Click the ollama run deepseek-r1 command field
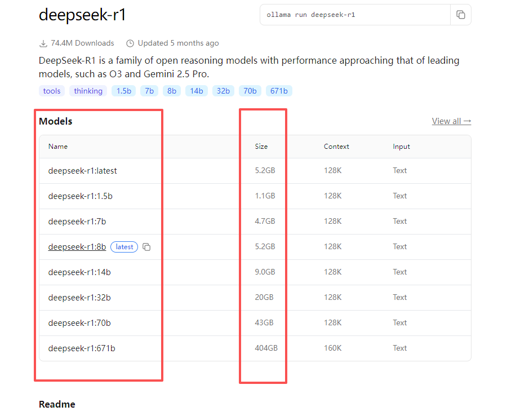The image size is (507, 420). 355,15
